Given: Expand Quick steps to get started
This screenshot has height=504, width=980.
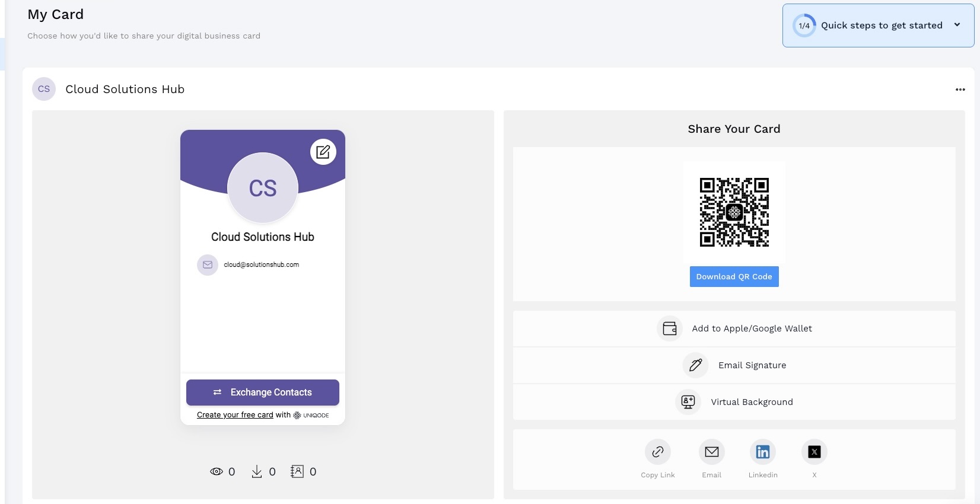Looking at the screenshot, I should coord(956,25).
